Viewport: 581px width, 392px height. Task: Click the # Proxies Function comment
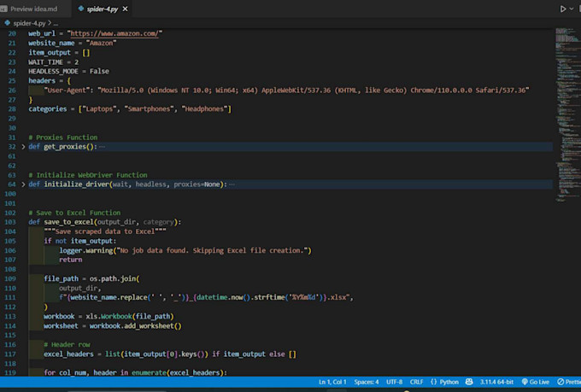point(63,137)
